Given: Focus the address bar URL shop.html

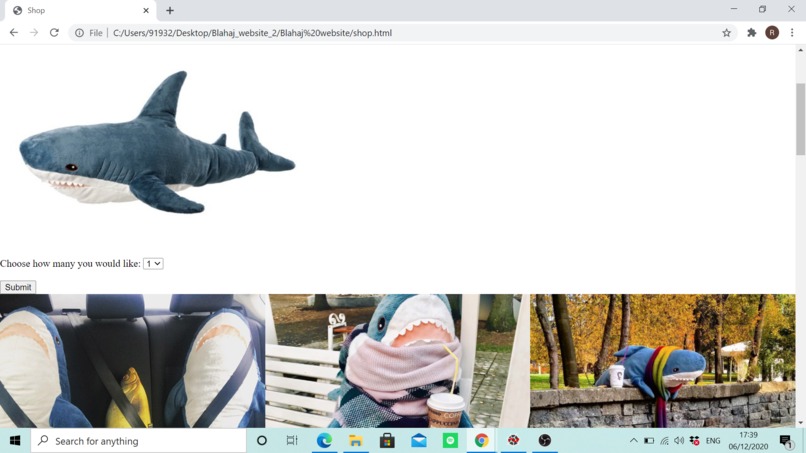Looking at the screenshot, I should coord(252,33).
